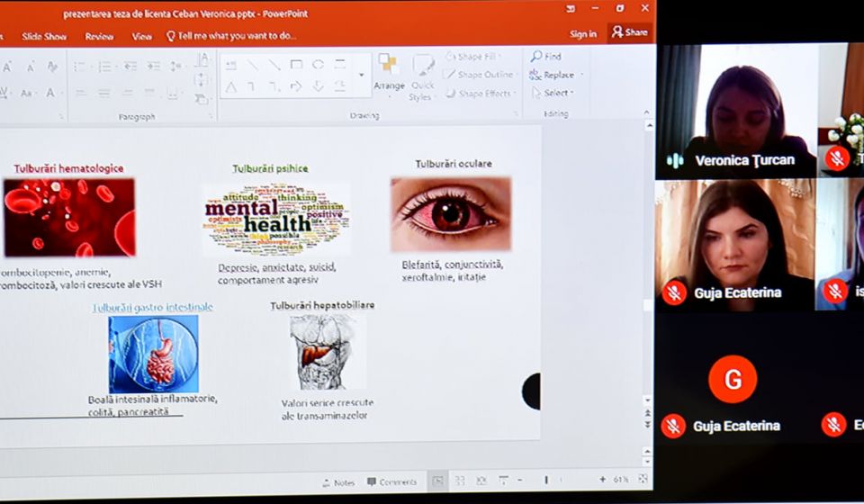Click the Share icon button
The image size is (864, 504).
629,32
